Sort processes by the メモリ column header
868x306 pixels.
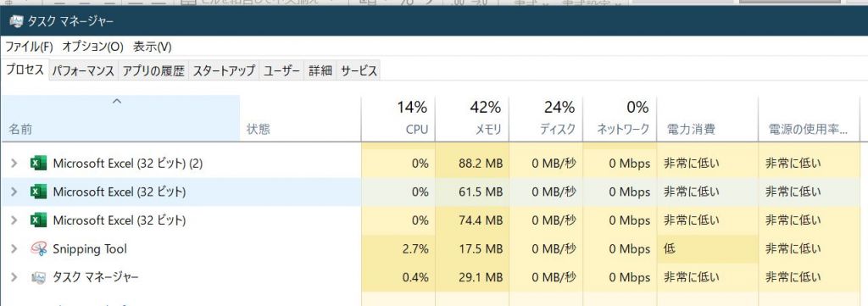[x=472, y=118]
